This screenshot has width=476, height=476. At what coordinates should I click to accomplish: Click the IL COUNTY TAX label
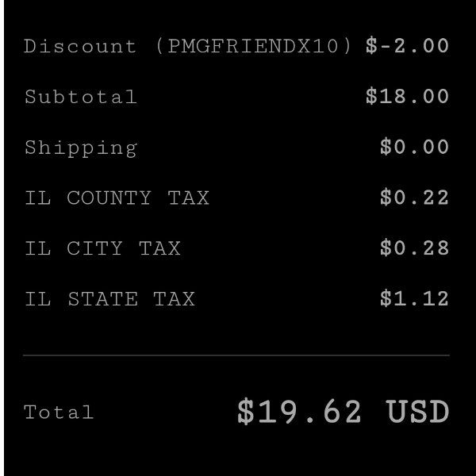point(117,198)
